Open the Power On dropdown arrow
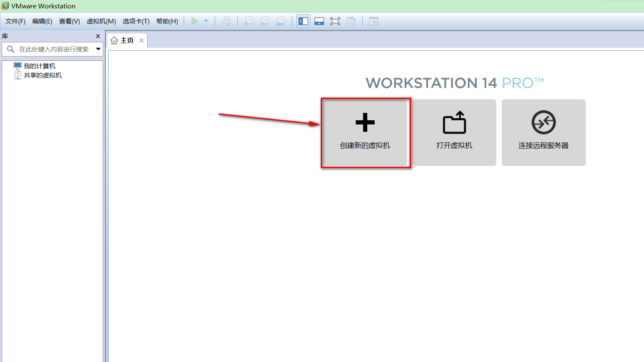Image resolution: width=644 pixels, height=362 pixels. tap(205, 21)
